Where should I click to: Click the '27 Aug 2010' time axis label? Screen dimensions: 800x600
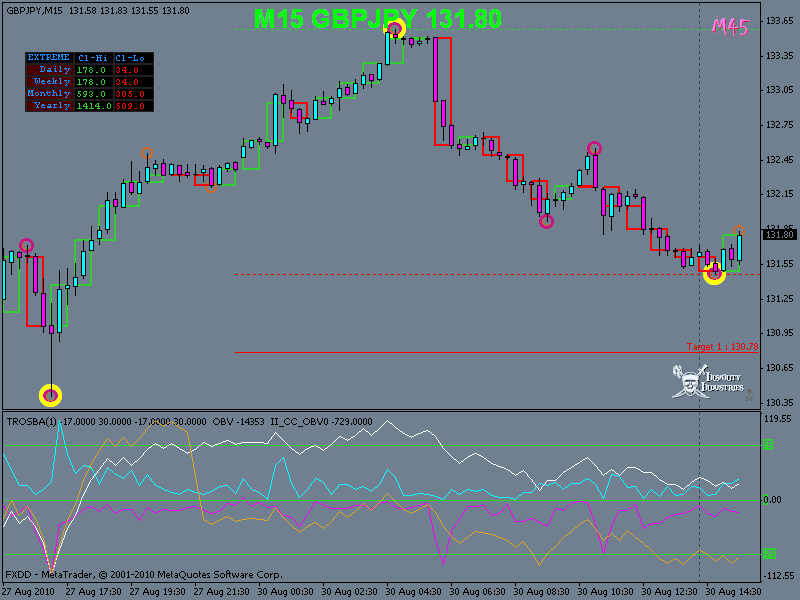pyautogui.click(x=29, y=592)
